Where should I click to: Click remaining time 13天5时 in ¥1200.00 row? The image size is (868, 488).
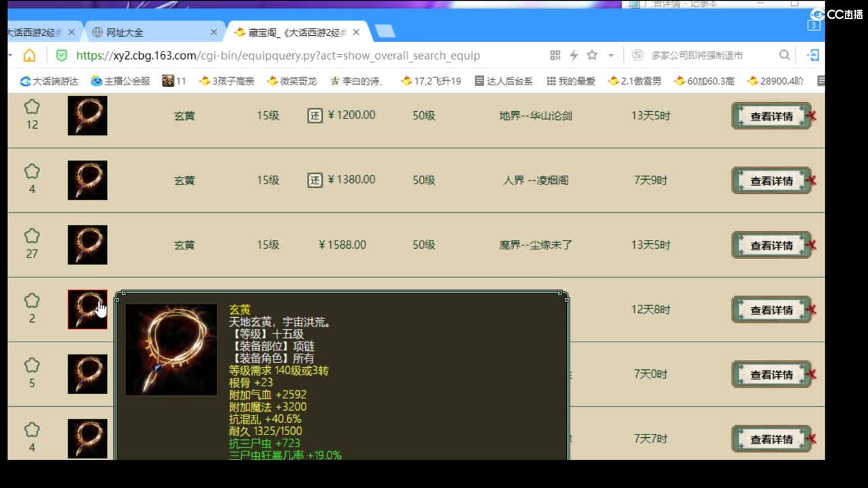[x=651, y=116]
